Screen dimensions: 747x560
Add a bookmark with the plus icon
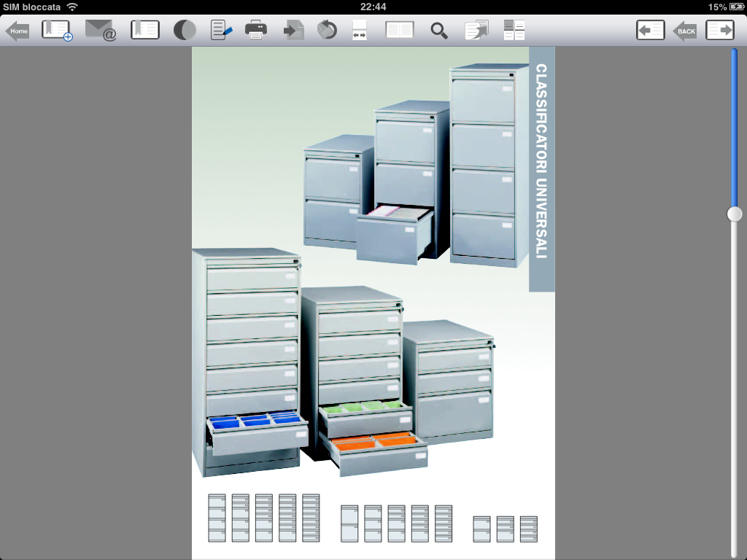57,31
